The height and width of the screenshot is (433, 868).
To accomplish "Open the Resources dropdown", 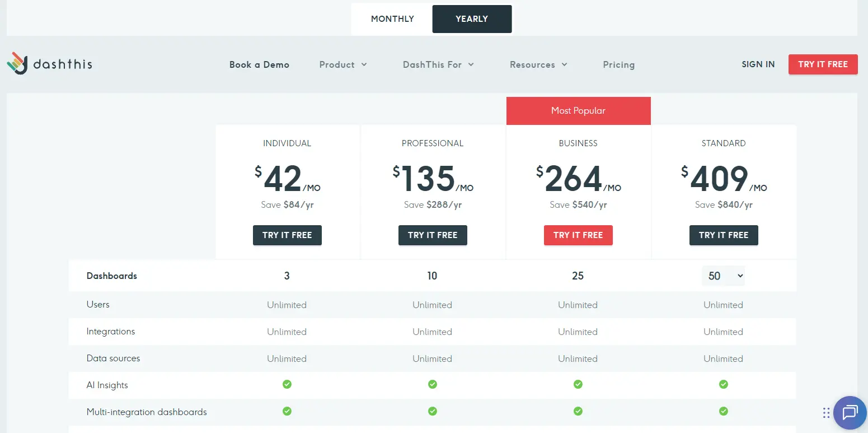I will tap(538, 64).
